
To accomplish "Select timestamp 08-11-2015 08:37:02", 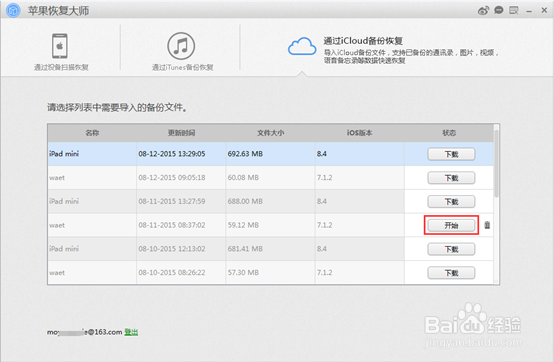I will coord(172,225).
